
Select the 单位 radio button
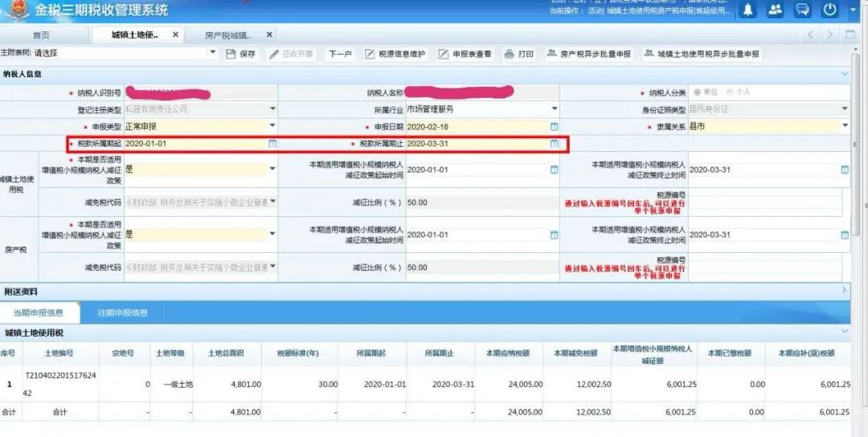point(697,92)
